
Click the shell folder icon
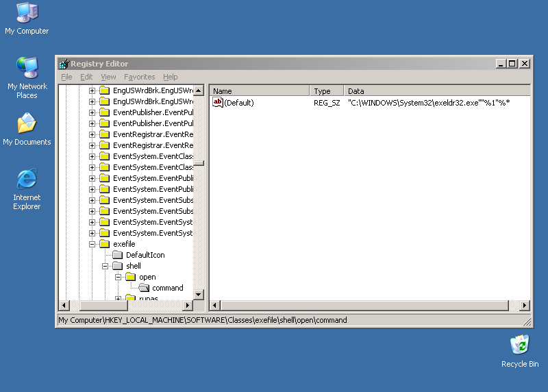tap(117, 266)
